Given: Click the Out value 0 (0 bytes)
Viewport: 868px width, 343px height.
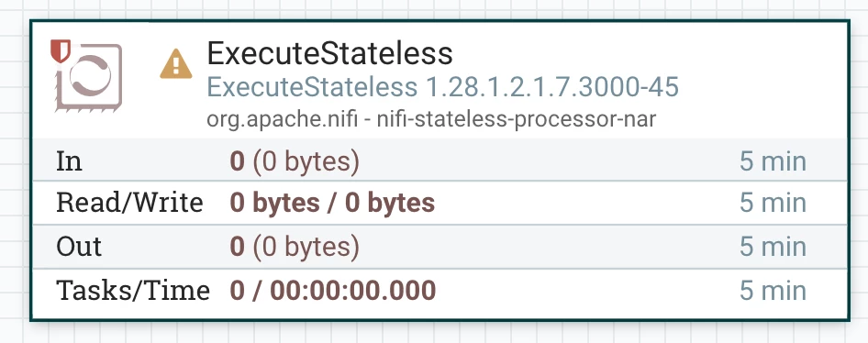Looking at the screenshot, I should [x=295, y=247].
